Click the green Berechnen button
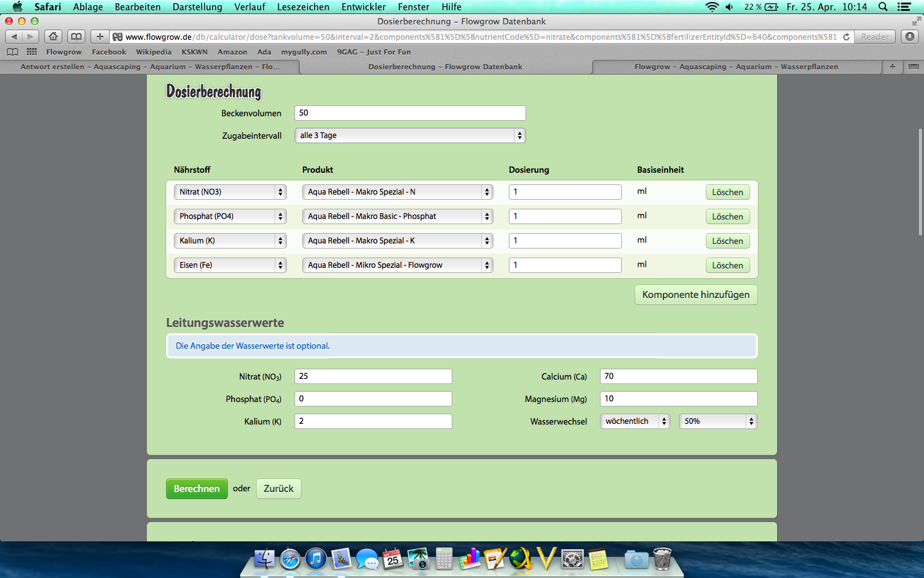The width and height of the screenshot is (924, 578). [x=196, y=489]
